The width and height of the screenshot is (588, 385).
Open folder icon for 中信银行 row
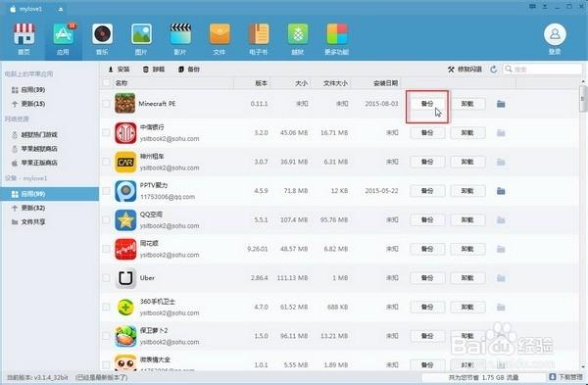pos(501,133)
